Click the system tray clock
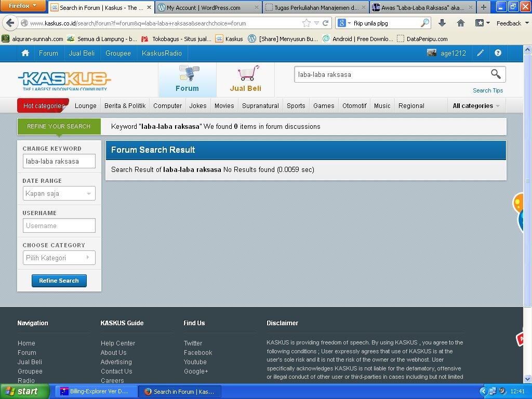 (x=517, y=392)
